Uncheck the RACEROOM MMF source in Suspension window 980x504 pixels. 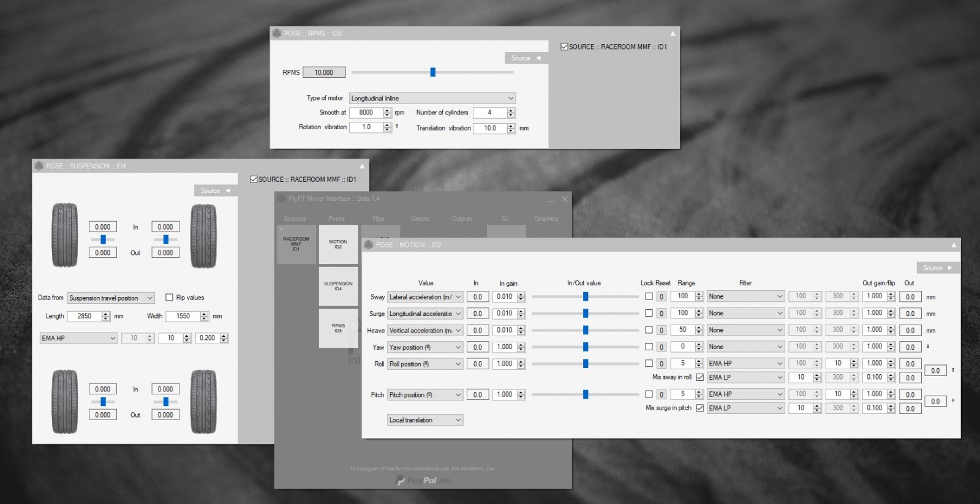pyautogui.click(x=254, y=179)
